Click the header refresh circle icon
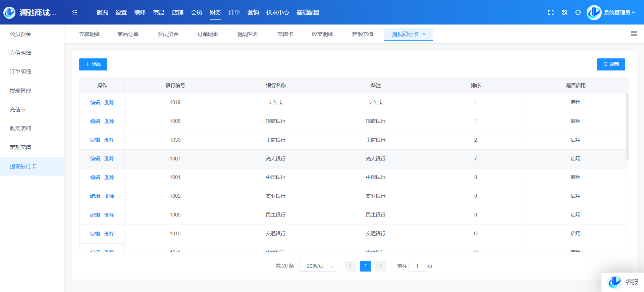This screenshot has width=644, height=292. point(578,12)
